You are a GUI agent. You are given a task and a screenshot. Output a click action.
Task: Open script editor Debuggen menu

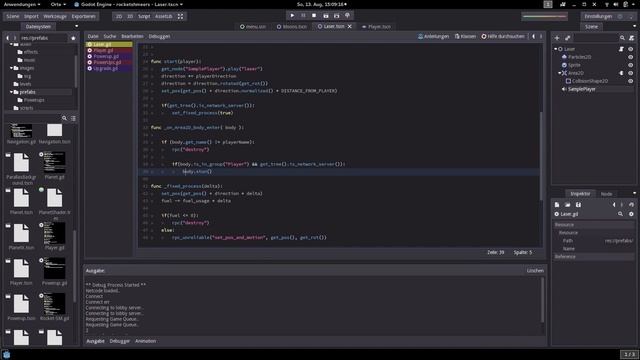tap(159, 36)
